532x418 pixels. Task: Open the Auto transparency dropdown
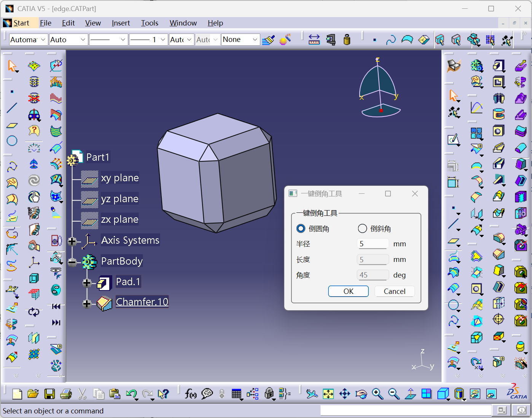[68, 40]
